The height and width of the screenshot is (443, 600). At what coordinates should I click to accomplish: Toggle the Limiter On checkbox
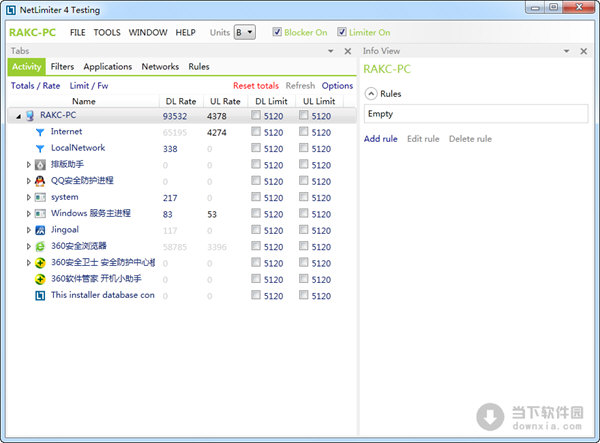pyautogui.click(x=342, y=32)
